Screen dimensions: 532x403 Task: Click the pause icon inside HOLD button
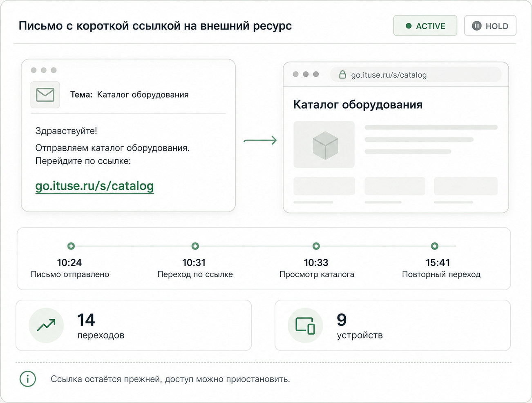click(476, 26)
